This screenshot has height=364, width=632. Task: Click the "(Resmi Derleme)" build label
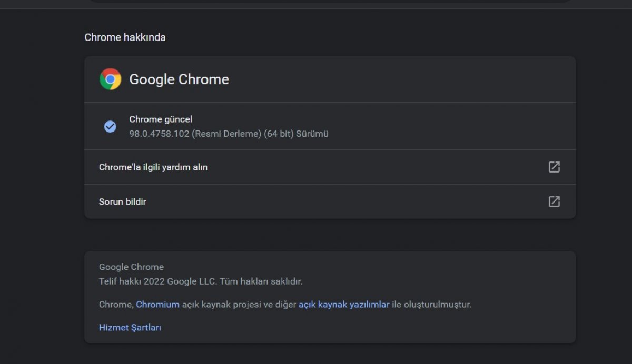coord(226,134)
